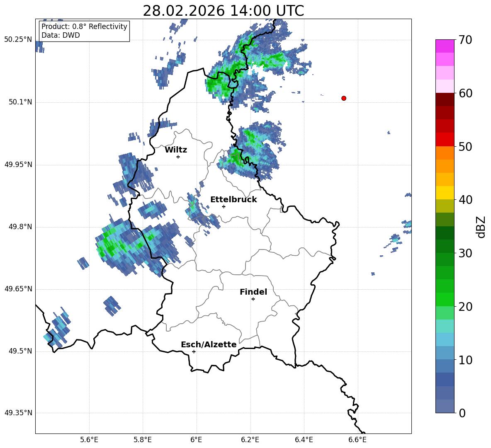Screen dimensions: 491x448
Task: Click the Product: 0.8° Reflectivity text
Action: click(x=84, y=26)
